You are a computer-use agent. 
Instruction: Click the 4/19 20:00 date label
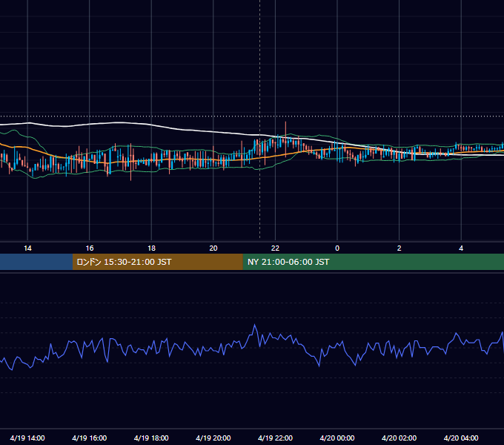(x=213, y=438)
